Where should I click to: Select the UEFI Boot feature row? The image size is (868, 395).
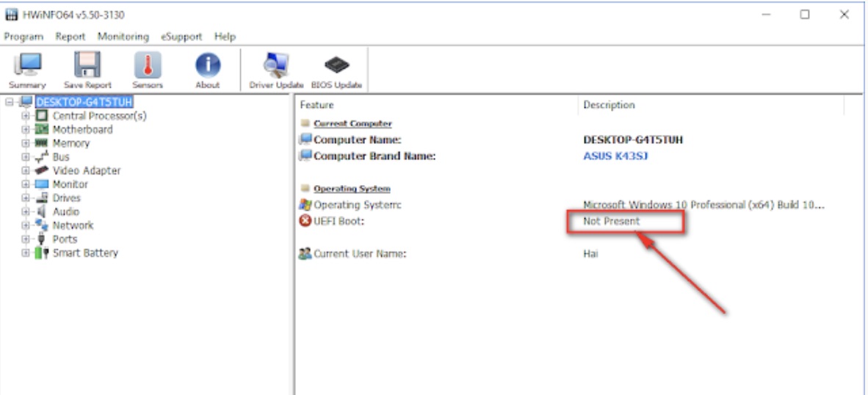click(x=339, y=221)
